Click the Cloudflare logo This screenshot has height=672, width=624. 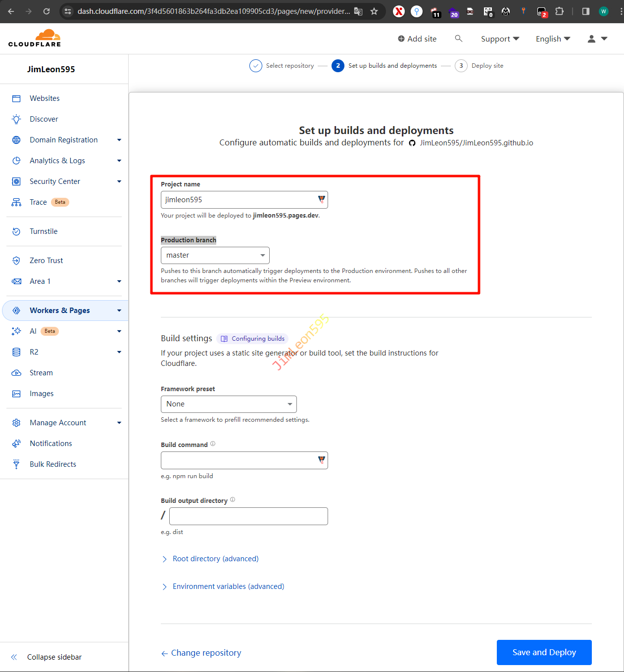click(x=35, y=38)
